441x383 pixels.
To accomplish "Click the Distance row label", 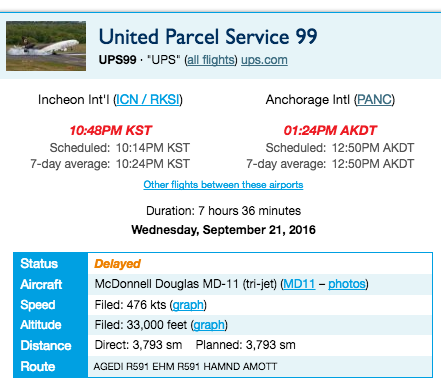I will click(46, 346).
